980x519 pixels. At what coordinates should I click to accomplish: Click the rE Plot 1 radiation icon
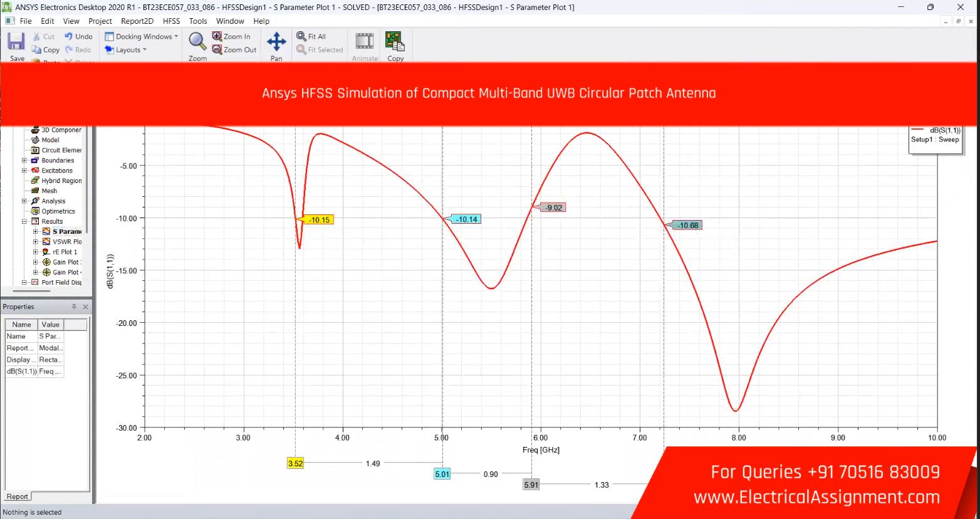[x=46, y=252]
